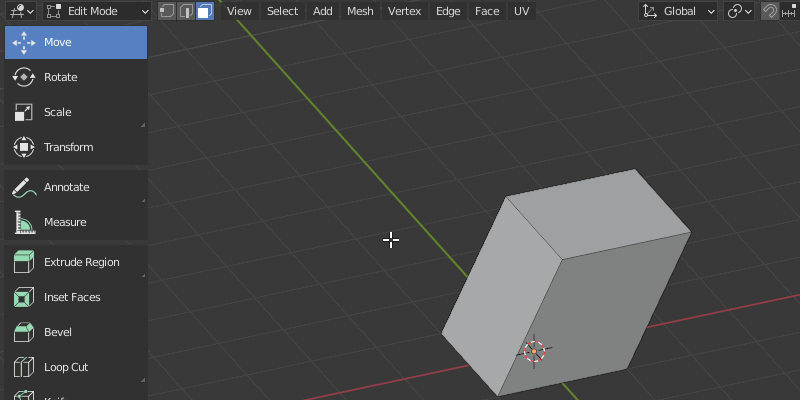Click the 3D cursor at the cube
Viewport: 800px width, 400px height.
click(x=534, y=351)
